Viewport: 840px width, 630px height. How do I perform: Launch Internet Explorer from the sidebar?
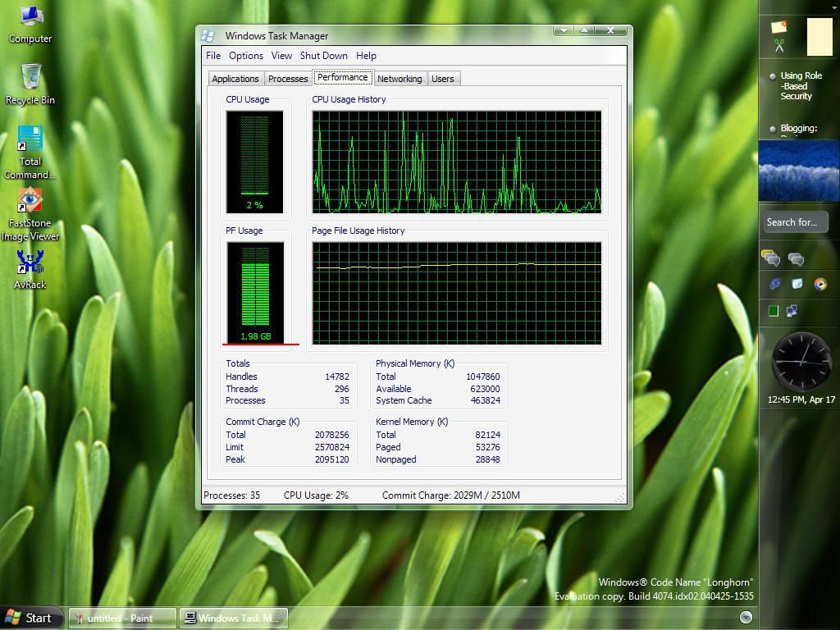click(774, 284)
